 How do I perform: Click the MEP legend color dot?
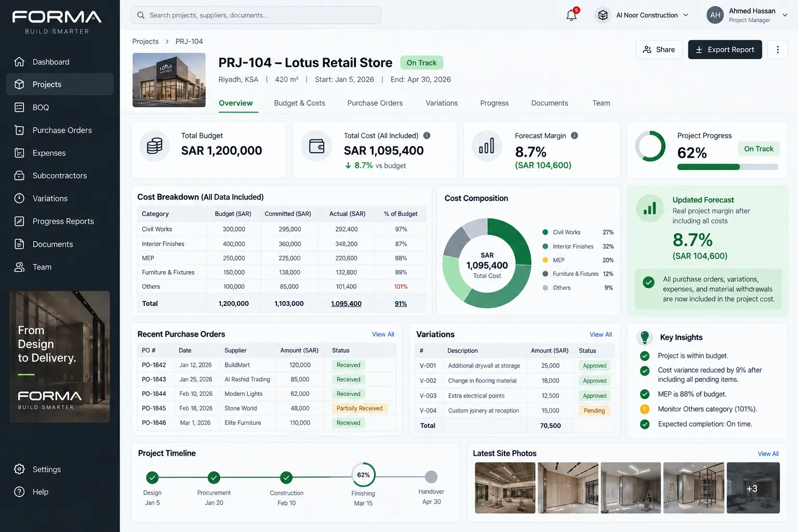(546, 260)
